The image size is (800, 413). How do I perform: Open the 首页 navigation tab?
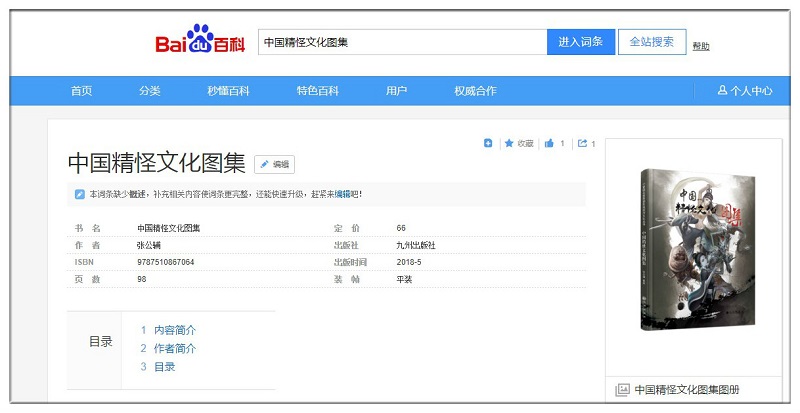click(81, 91)
